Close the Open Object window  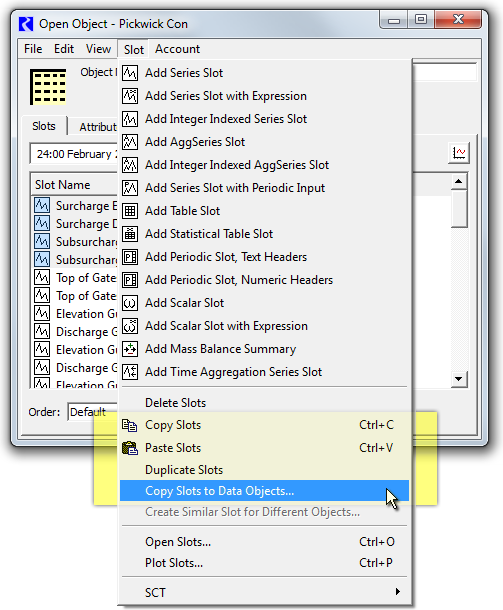[458, 19]
